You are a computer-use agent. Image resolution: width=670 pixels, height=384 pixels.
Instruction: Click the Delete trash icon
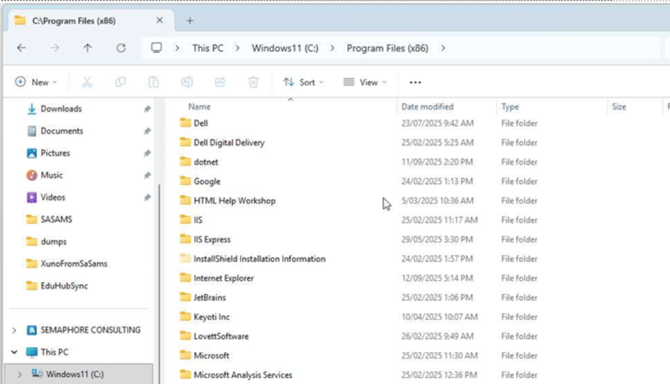(x=253, y=82)
